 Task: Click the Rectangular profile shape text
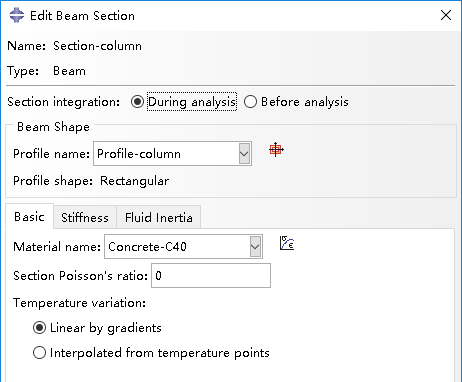click(x=134, y=181)
